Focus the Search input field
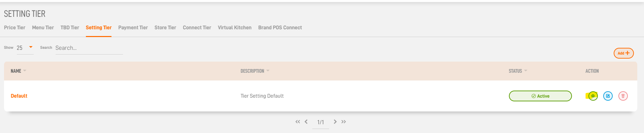 [x=89, y=48]
